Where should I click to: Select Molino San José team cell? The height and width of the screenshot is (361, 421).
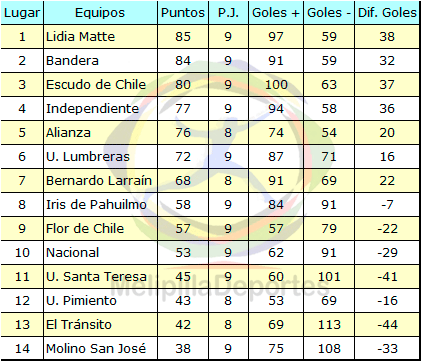click(x=101, y=349)
